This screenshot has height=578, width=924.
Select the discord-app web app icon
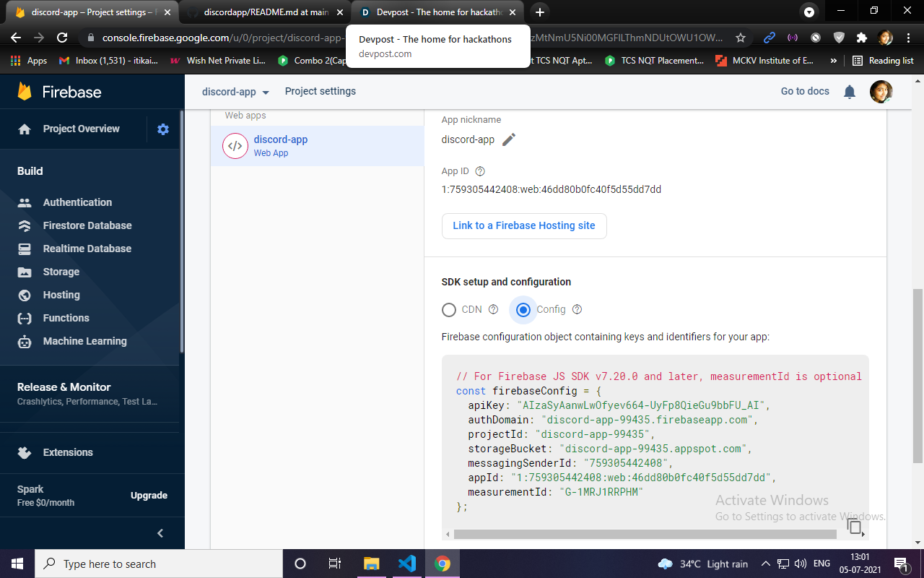point(235,145)
